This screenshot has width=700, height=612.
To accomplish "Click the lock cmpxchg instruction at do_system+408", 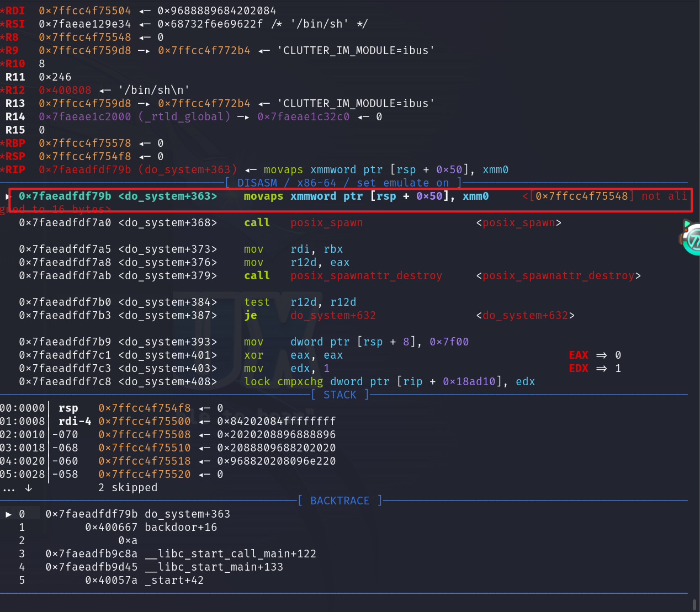I will (x=390, y=381).
